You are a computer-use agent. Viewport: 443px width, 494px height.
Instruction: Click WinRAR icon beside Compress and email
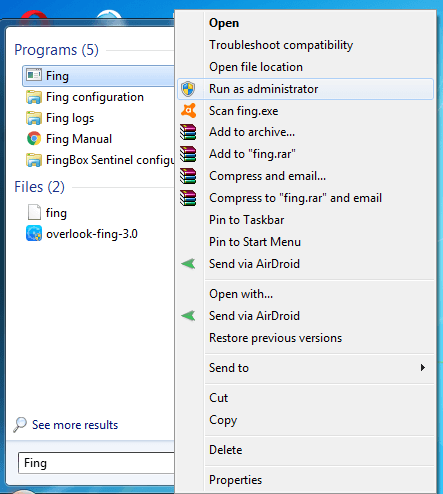point(188,176)
